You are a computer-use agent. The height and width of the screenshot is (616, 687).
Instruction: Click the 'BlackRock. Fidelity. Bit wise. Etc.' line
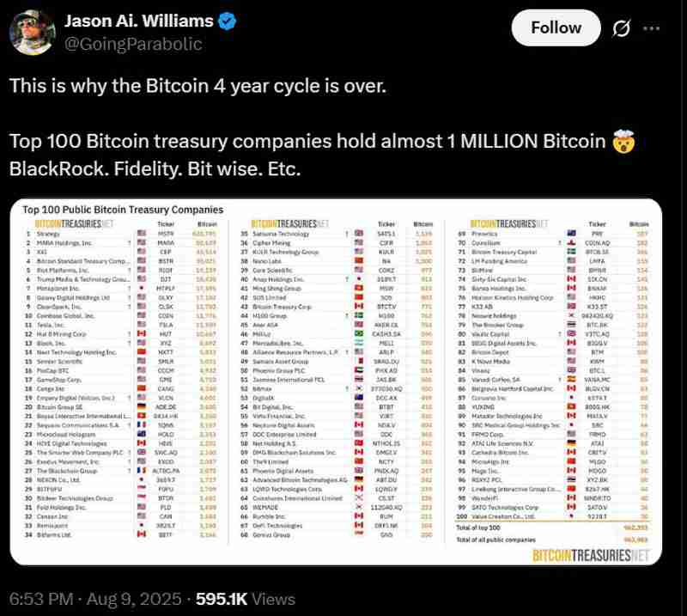(x=155, y=169)
